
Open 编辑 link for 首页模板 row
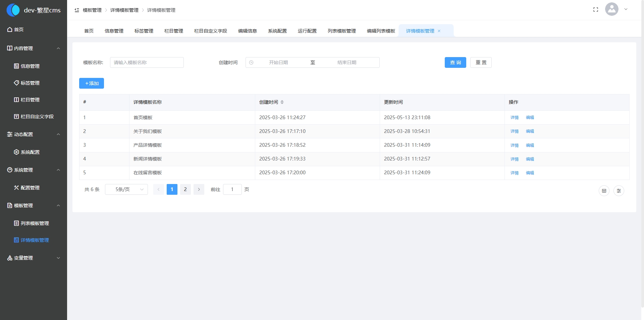pyautogui.click(x=530, y=118)
